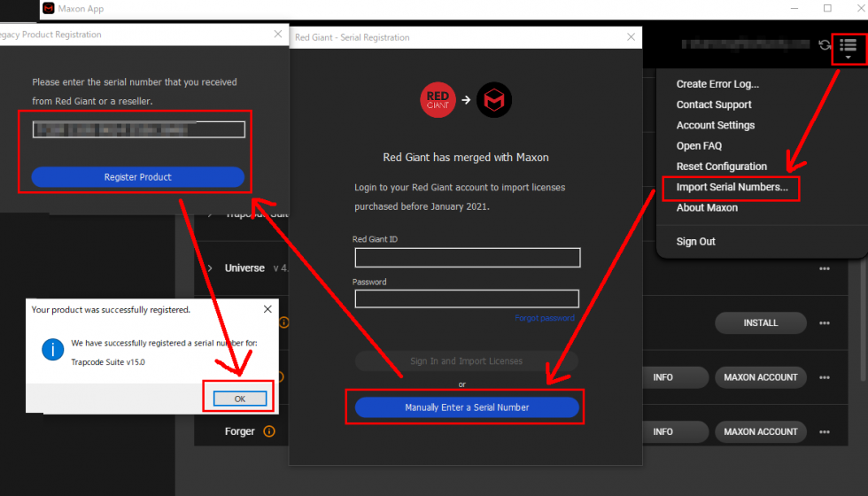Screen dimensions: 868x496
Task: Focus the Password input field
Action: point(467,299)
